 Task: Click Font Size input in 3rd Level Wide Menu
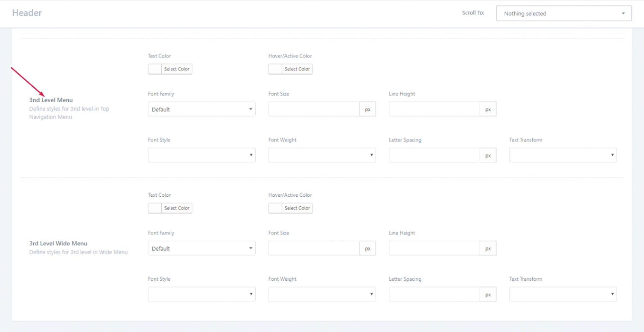click(314, 248)
